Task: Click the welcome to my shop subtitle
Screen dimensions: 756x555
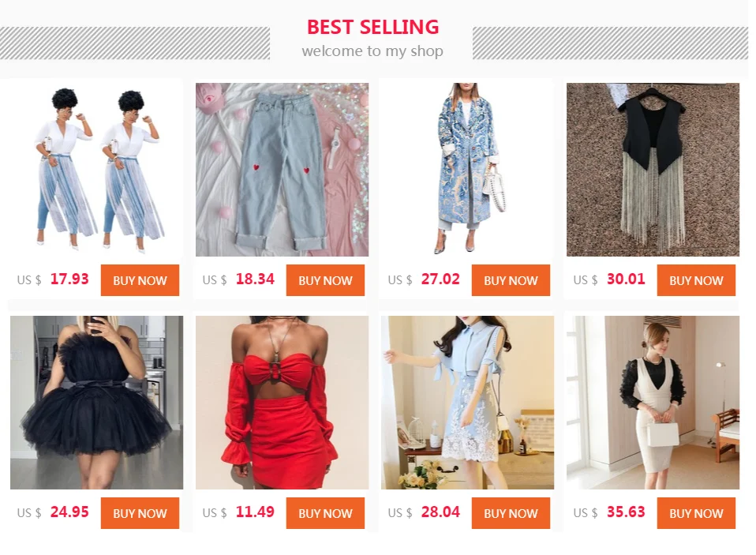Action: 372,51
